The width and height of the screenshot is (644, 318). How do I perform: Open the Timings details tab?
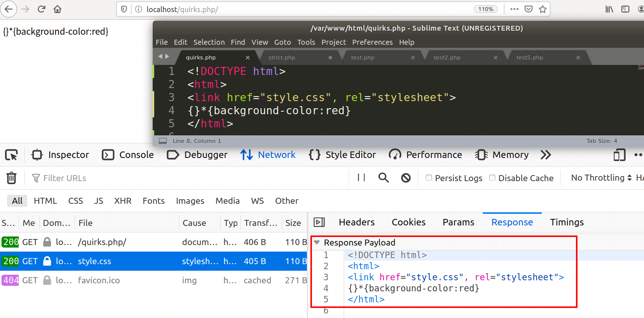(x=567, y=222)
